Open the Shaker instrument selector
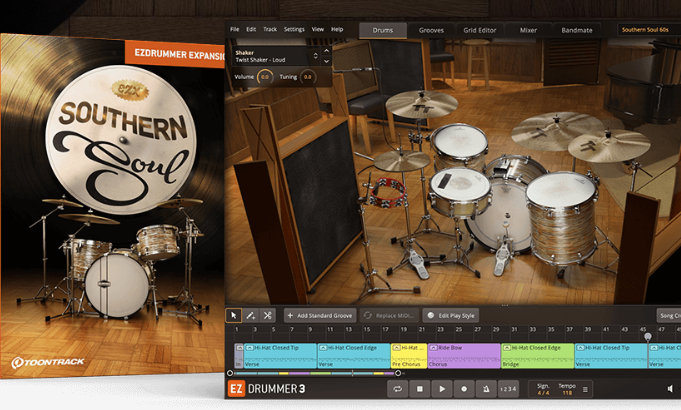The height and width of the screenshot is (410, 681). coord(276,56)
